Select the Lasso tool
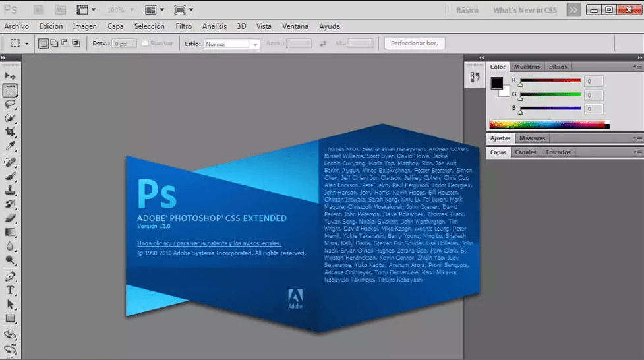The image size is (644, 360). coord(11,104)
